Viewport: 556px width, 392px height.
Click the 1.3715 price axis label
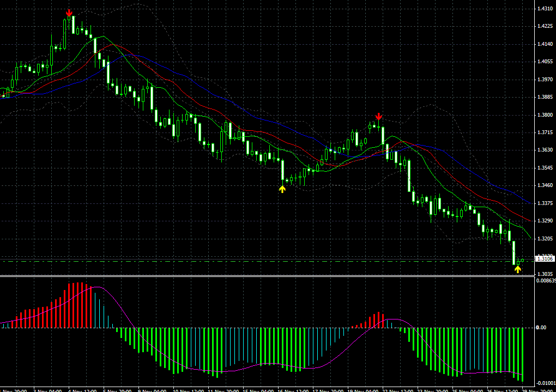[545, 132]
